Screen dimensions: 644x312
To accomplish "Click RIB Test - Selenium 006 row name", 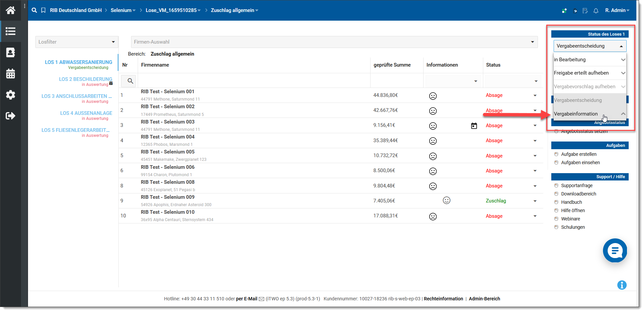I will (167, 167).
